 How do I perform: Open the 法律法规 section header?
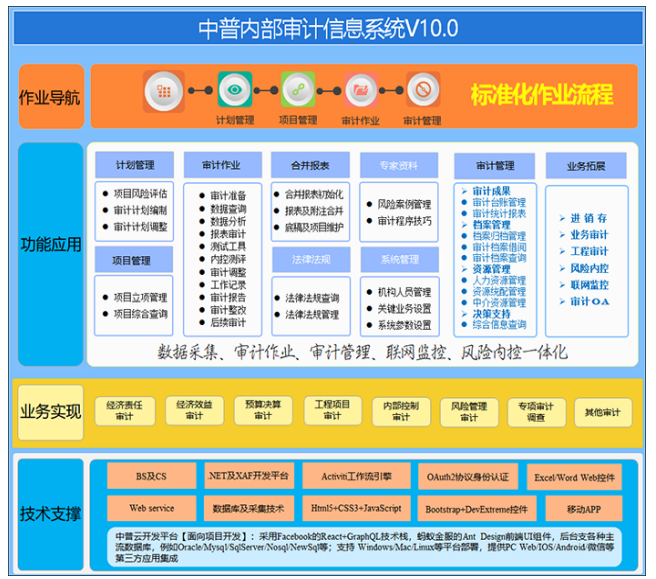pos(311,260)
